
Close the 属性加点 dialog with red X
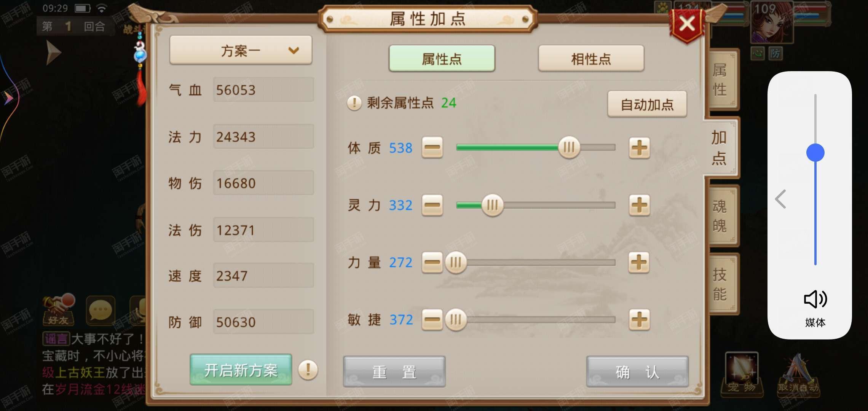(687, 24)
